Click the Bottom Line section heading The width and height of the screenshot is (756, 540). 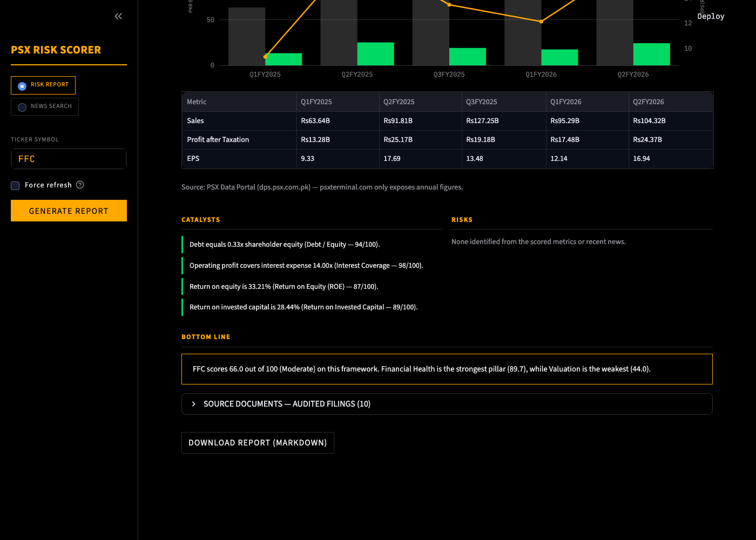pyautogui.click(x=206, y=337)
